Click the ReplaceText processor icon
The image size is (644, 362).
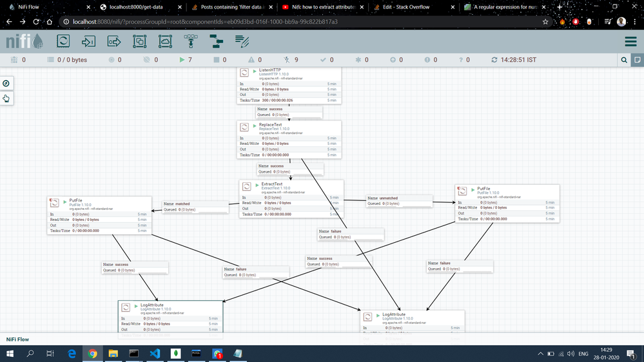244,128
